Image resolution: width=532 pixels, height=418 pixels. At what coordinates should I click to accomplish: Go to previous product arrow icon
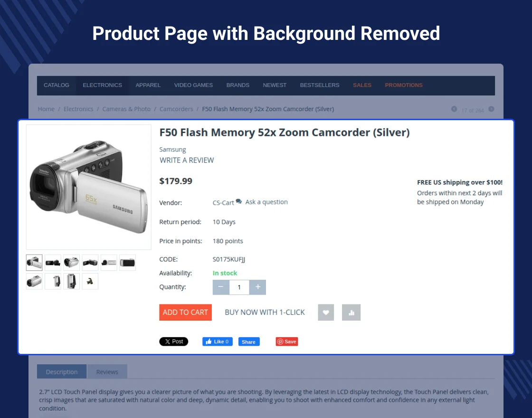454,109
